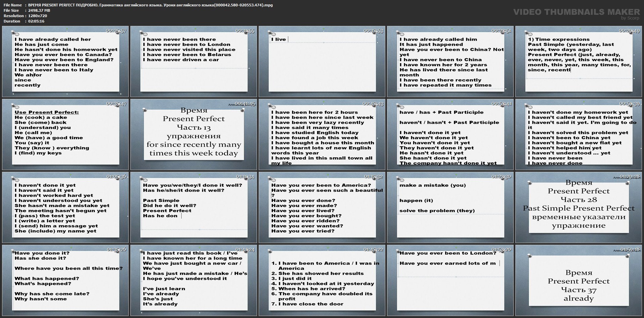This screenshot has width=644, height=318.
Task: Click the line 'It has just happened'
Action: pos(431,44)
